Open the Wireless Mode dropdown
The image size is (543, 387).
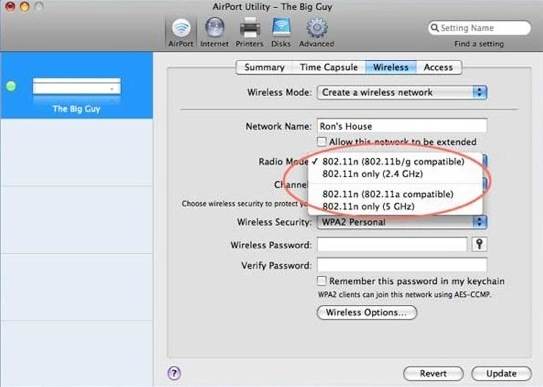[402, 92]
